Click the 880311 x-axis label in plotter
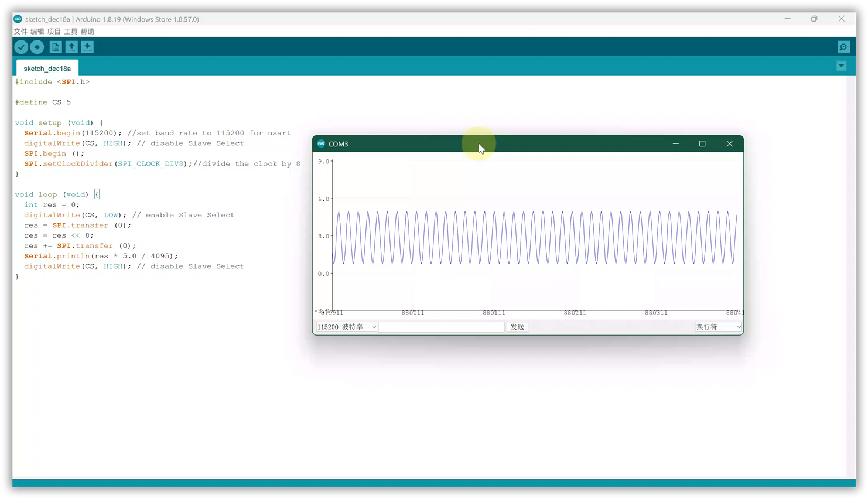The width and height of the screenshot is (868, 499). [x=656, y=313]
